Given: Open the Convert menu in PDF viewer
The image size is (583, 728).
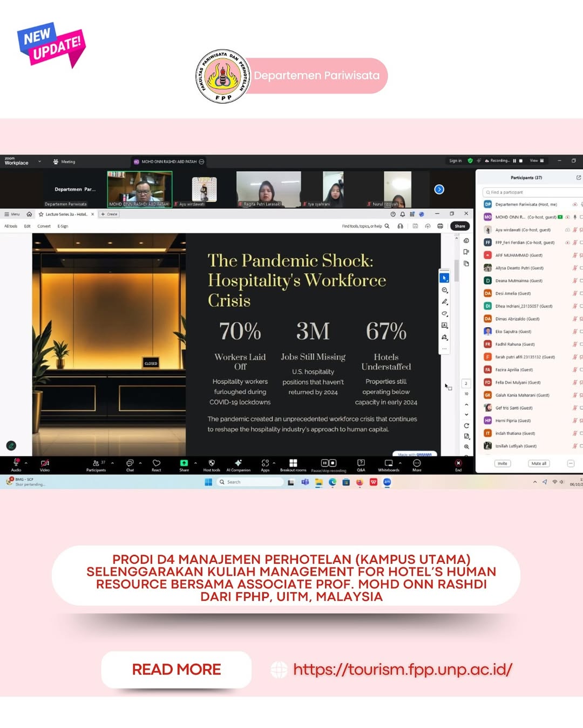Looking at the screenshot, I should pyautogui.click(x=44, y=226).
